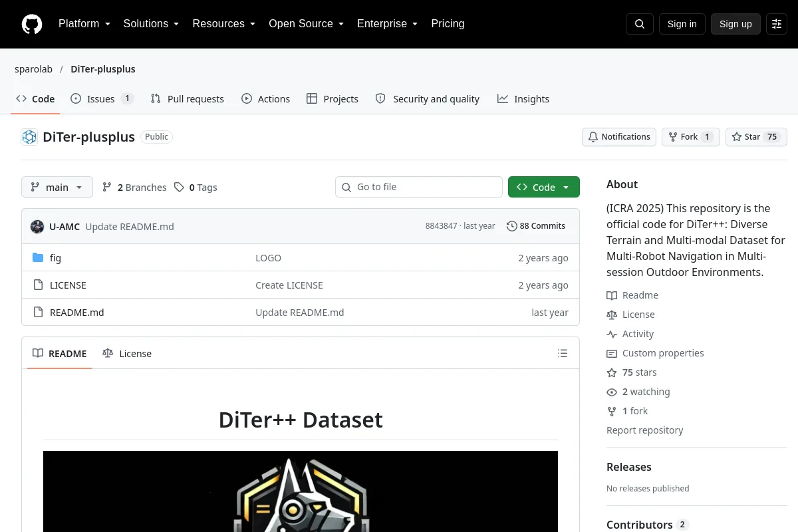Open the Pricing page
This screenshot has height=532, width=798.
[448, 24]
